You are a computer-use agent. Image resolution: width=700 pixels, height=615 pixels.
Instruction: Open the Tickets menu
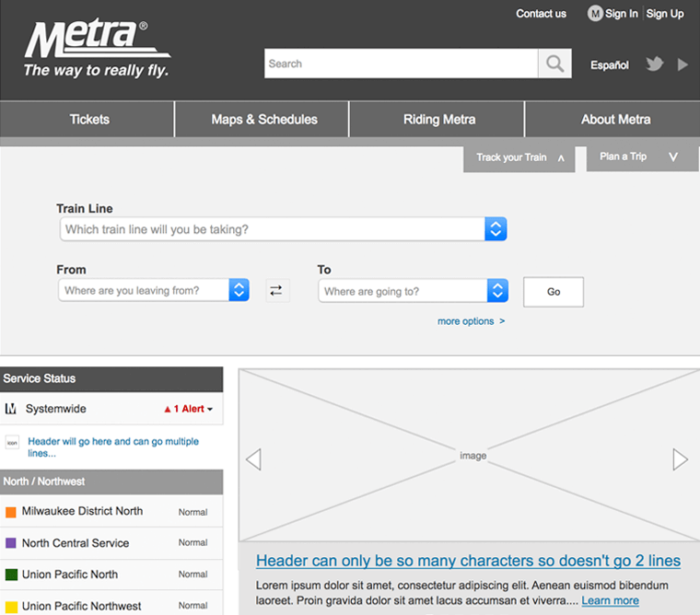point(87,119)
